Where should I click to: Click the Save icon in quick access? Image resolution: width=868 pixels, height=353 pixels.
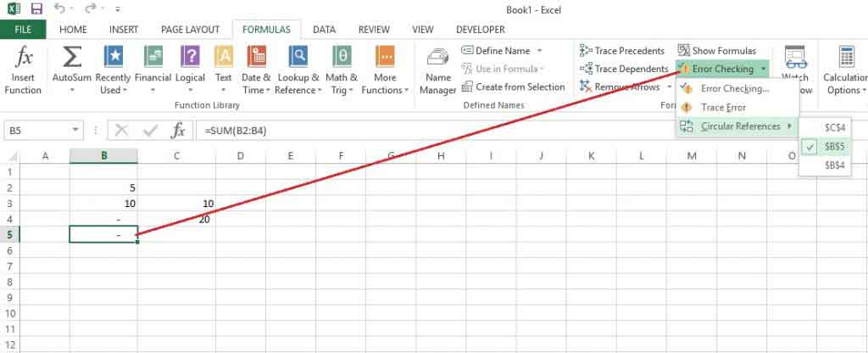click(x=36, y=9)
